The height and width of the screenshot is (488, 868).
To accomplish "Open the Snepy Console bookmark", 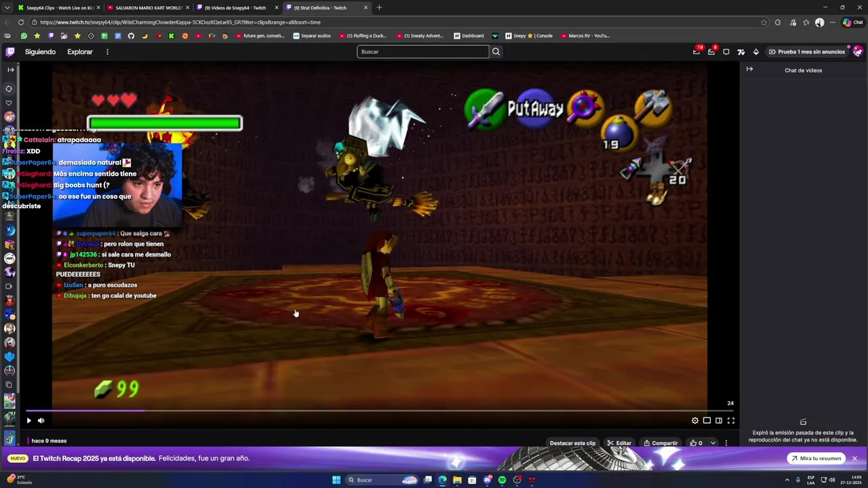I will pos(528,36).
